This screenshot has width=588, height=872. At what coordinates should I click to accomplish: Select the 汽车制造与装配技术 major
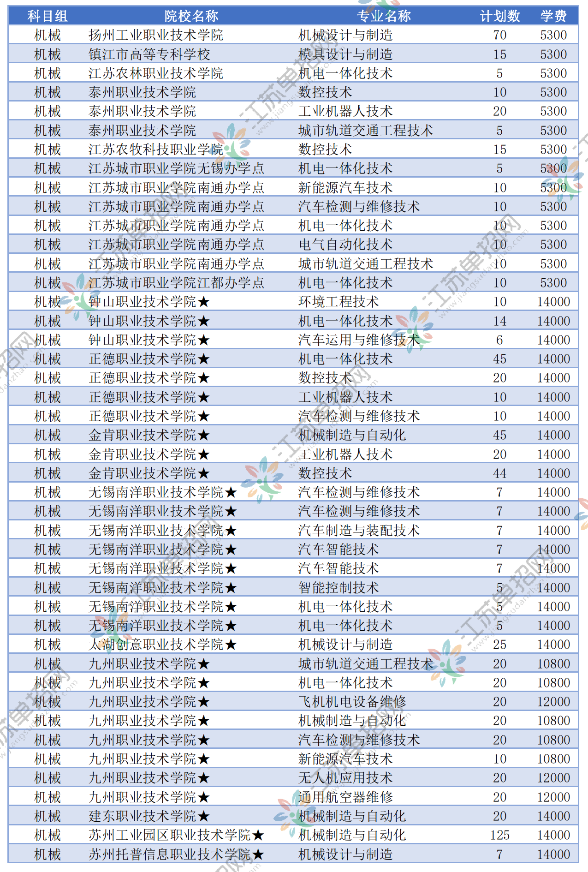359,531
